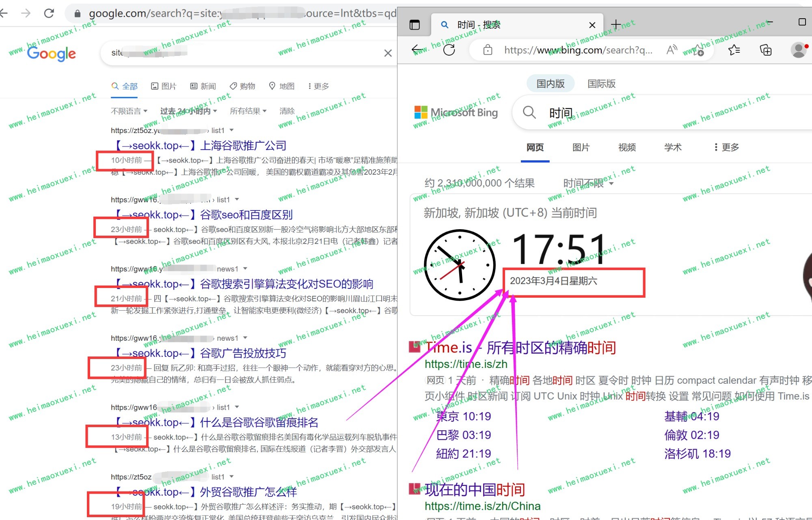Switch Bing to 国际版 version
The image size is (812, 520).
pyautogui.click(x=601, y=84)
